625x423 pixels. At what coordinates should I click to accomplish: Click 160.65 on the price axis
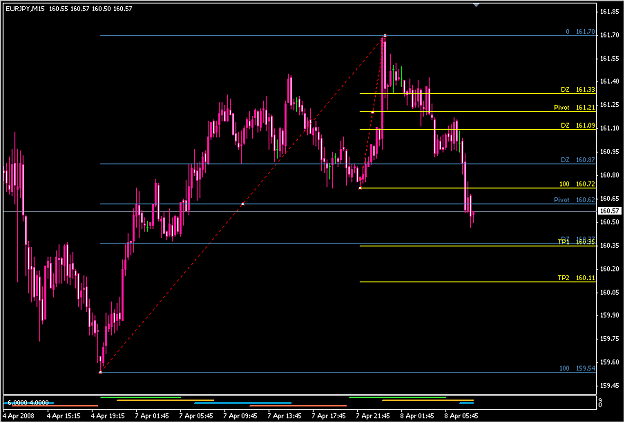click(609, 199)
